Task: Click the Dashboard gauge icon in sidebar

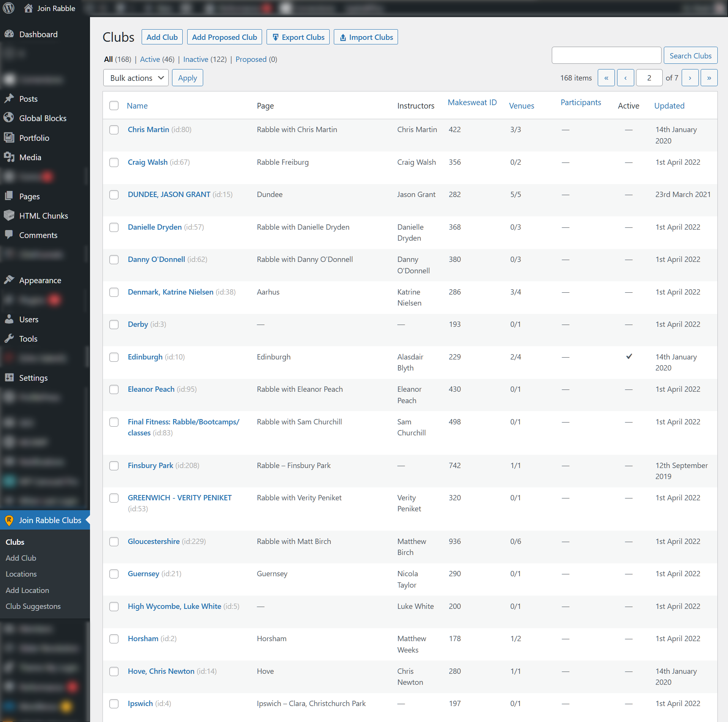Action: 9,34
